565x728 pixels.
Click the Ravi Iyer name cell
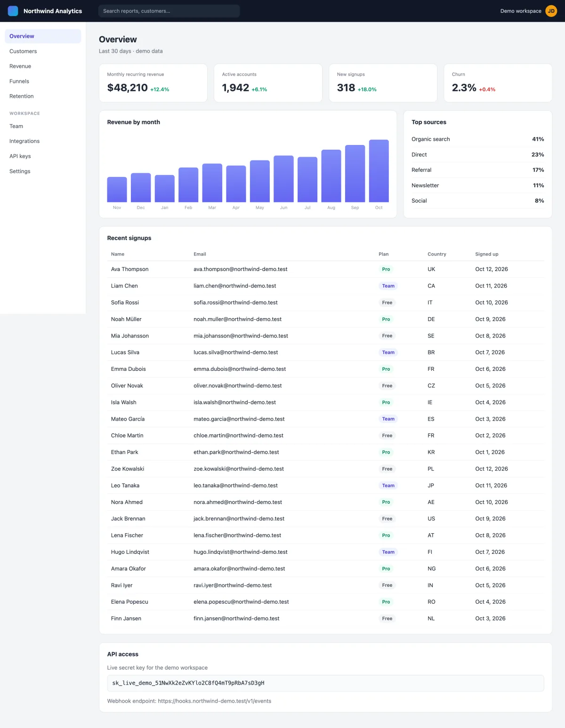tap(122, 585)
